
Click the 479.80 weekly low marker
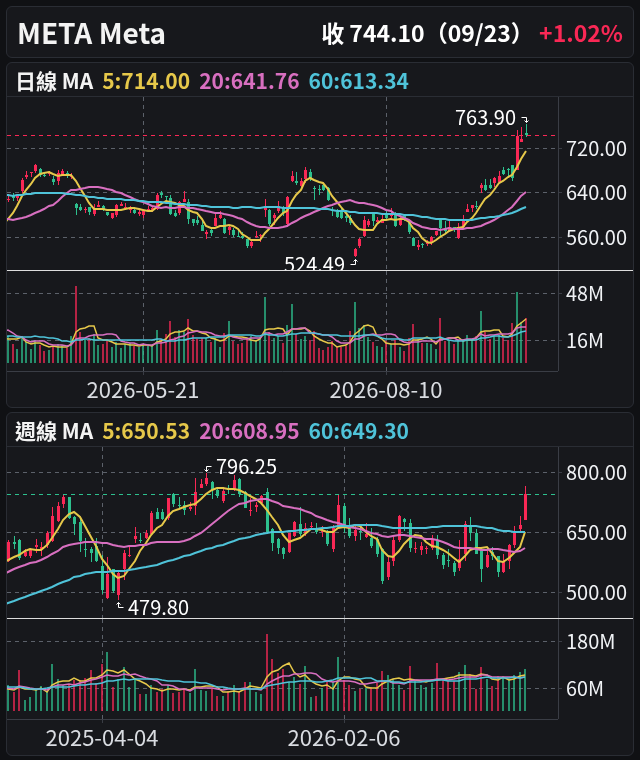point(158,607)
